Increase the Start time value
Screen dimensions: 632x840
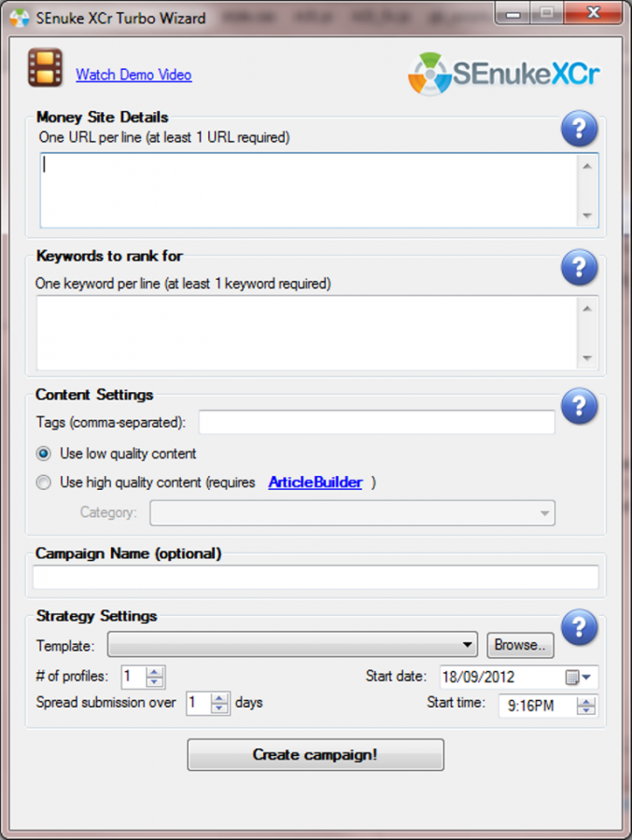coord(586,701)
